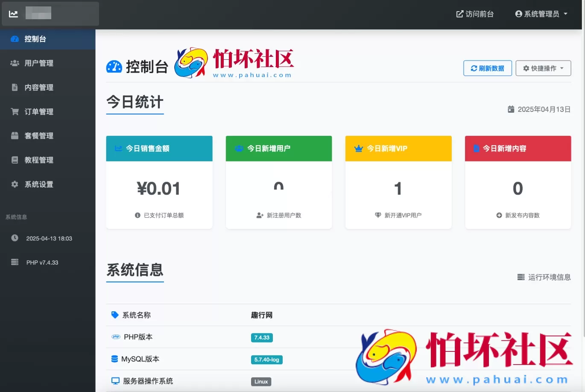Open 访问前台 in the top bar
The image size is (585, 392).
pyautogui.click(x=474, y=14)
